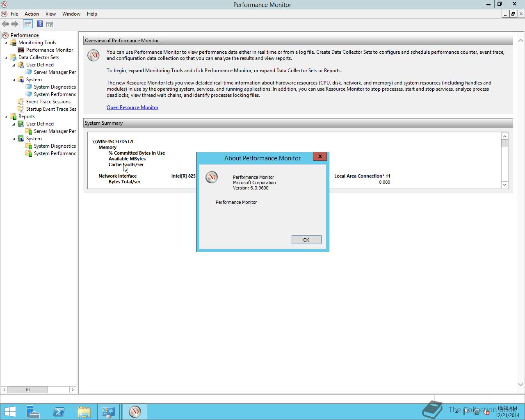
Task: Click System Summary scroll down arrow
Action: [x=504, y=185]
